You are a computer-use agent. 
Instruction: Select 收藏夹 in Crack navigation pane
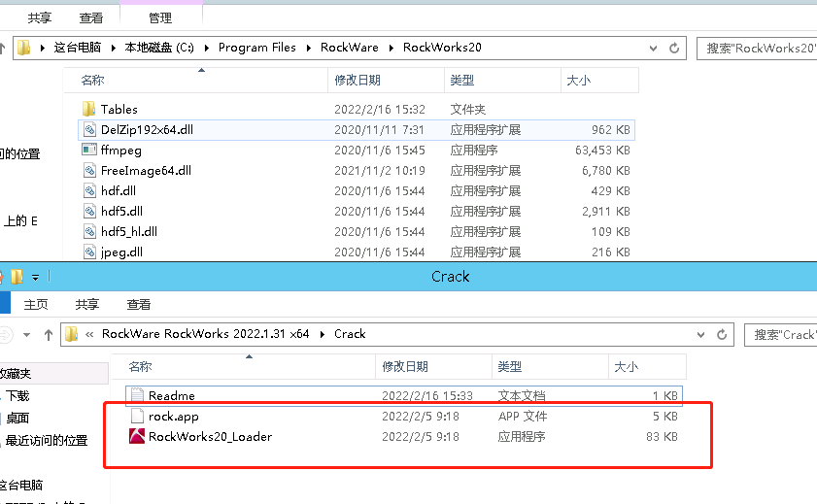click(x=16, y=373)
